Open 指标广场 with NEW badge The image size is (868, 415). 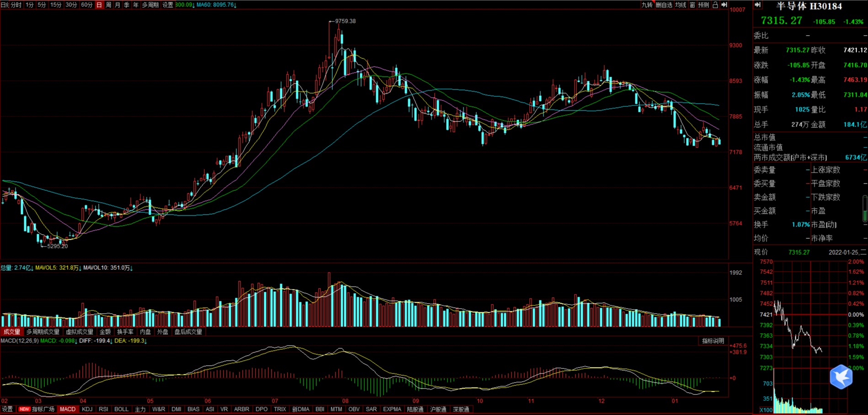coord(37,409)
